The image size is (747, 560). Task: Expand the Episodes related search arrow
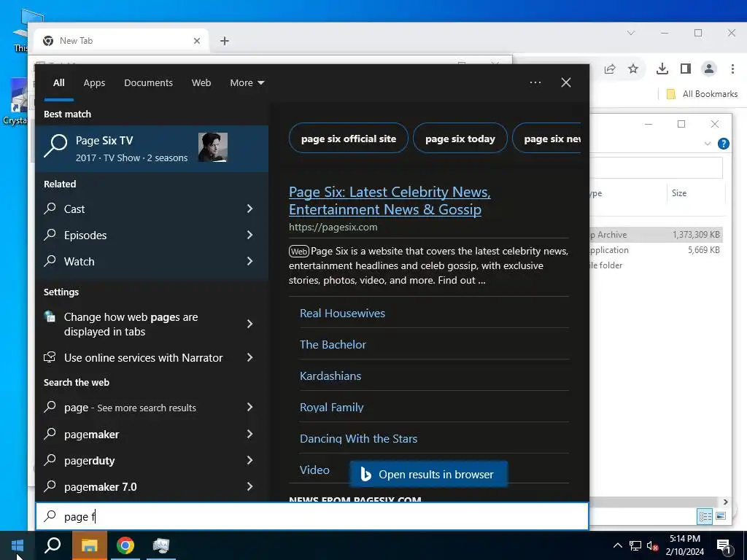249,235
